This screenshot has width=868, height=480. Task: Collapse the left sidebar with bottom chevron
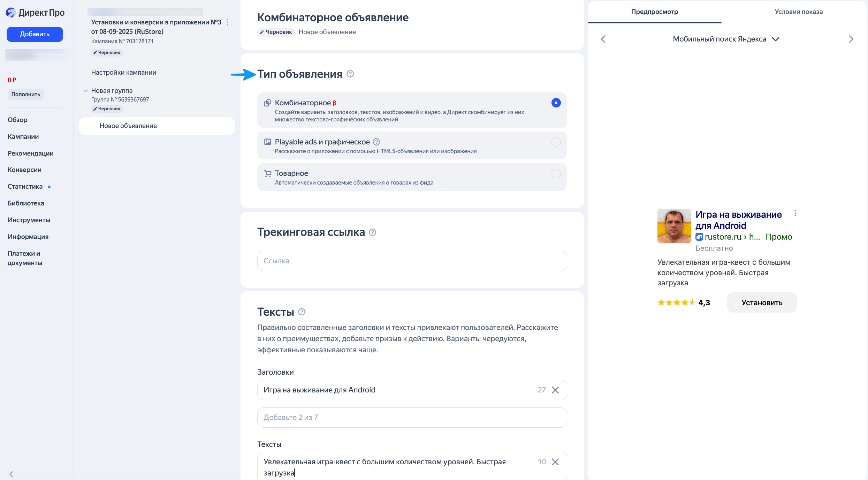click(x=12, y=474)
